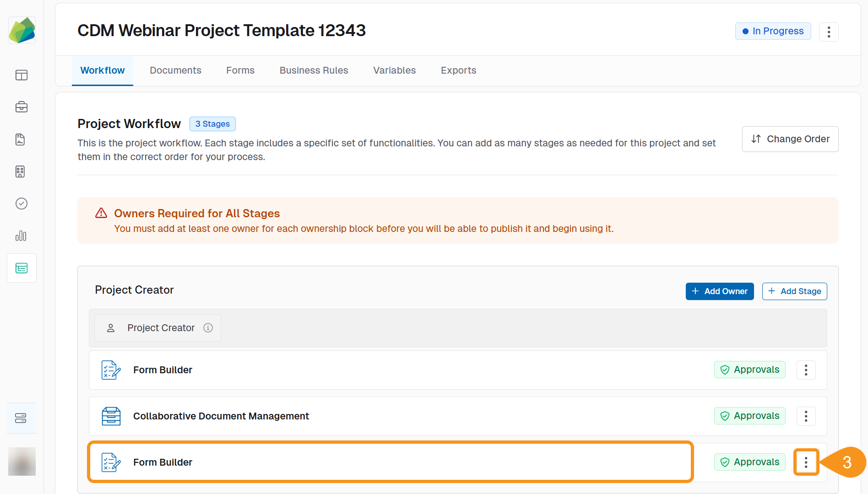The height and width of the screenshot is (494, 868).
Task: Open the Variables tab
Action: tap(394, 70)
